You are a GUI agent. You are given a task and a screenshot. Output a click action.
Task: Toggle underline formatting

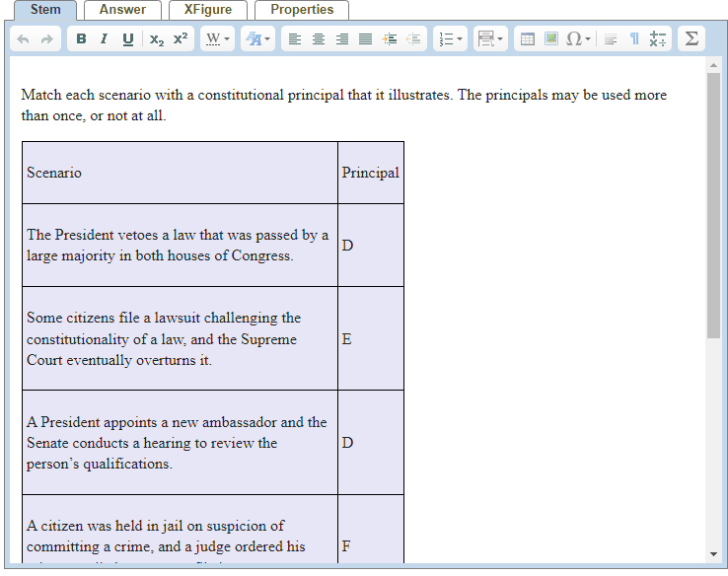click(127, 38)
